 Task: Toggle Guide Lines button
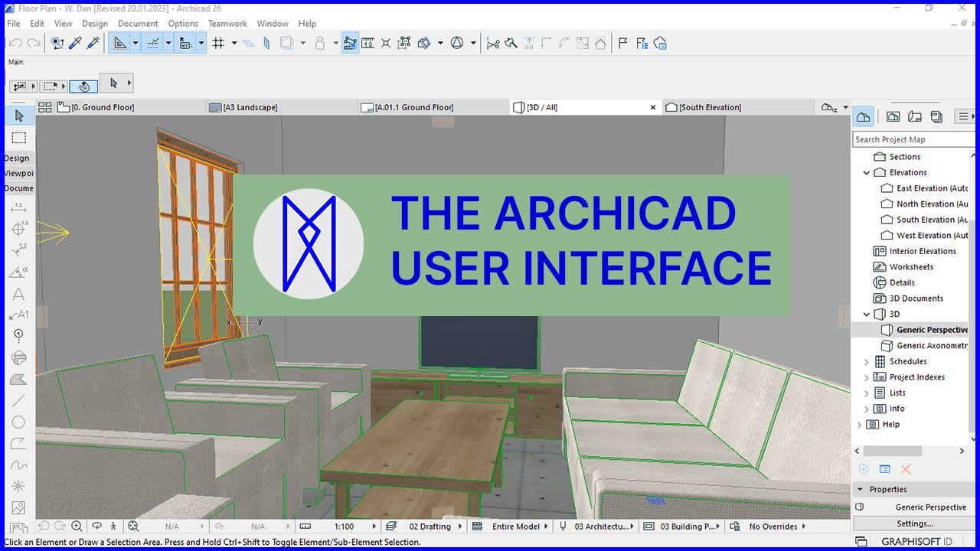click(120, 44)
